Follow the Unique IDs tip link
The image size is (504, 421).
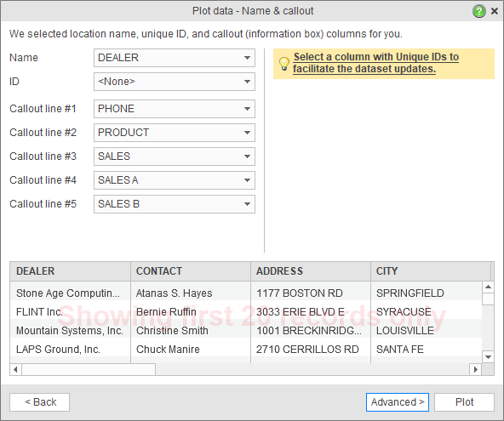(x=375, y=63)
